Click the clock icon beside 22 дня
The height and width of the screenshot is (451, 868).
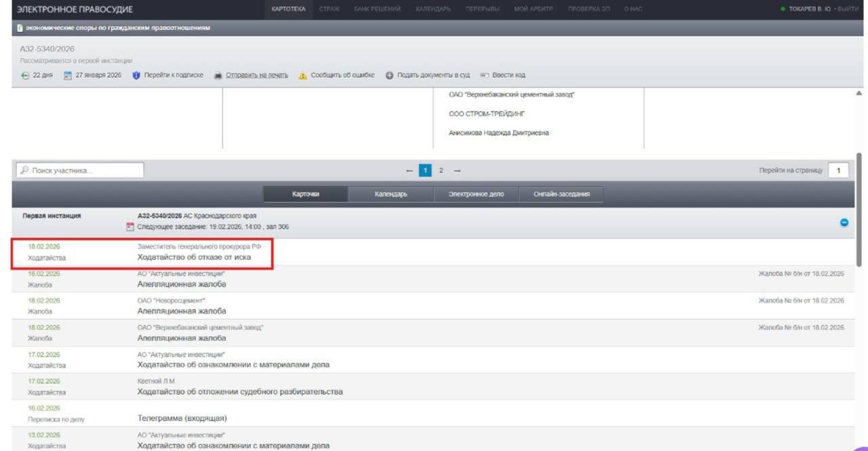pos(25,75)
